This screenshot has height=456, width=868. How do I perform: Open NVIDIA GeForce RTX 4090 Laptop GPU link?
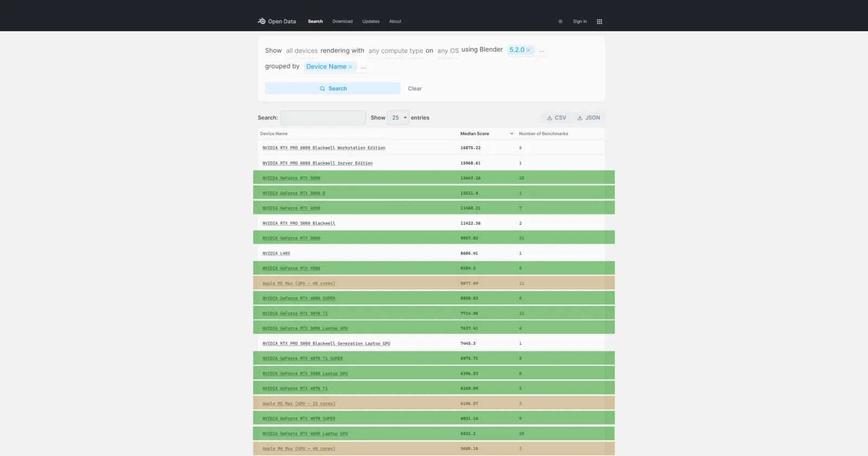tap(305, 434)
